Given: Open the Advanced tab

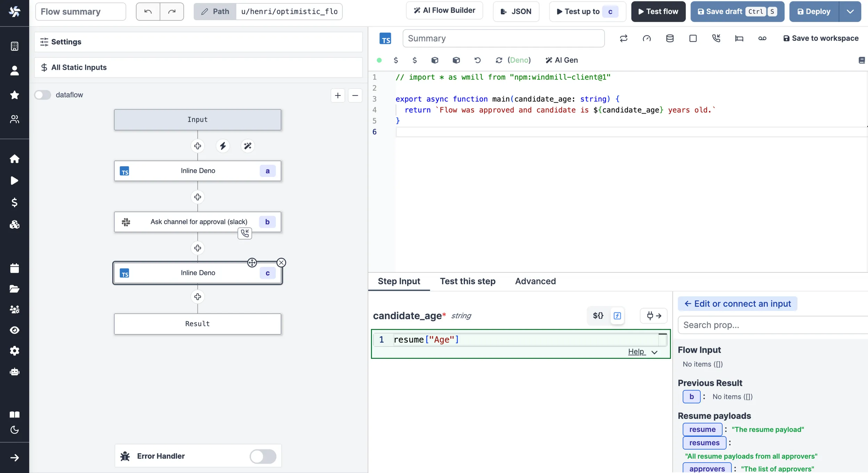Looking at the screenshot, I should coord(535,281).
